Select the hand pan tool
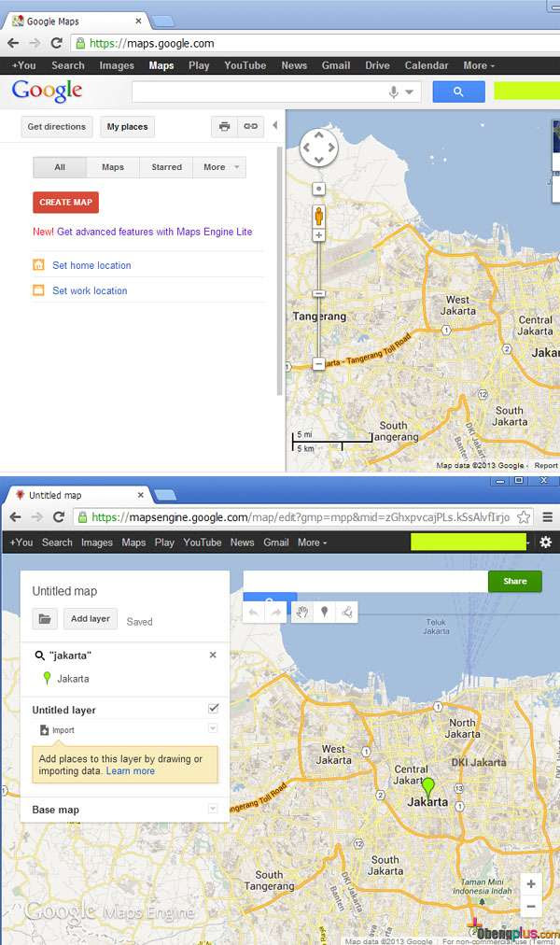The height and width of the screenshot is (945, 560). [302, 613]
